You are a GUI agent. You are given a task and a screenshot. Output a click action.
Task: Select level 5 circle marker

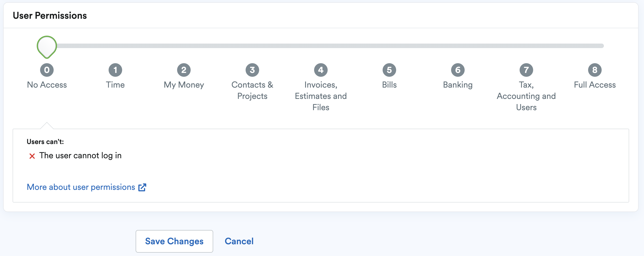click(389, 70)
